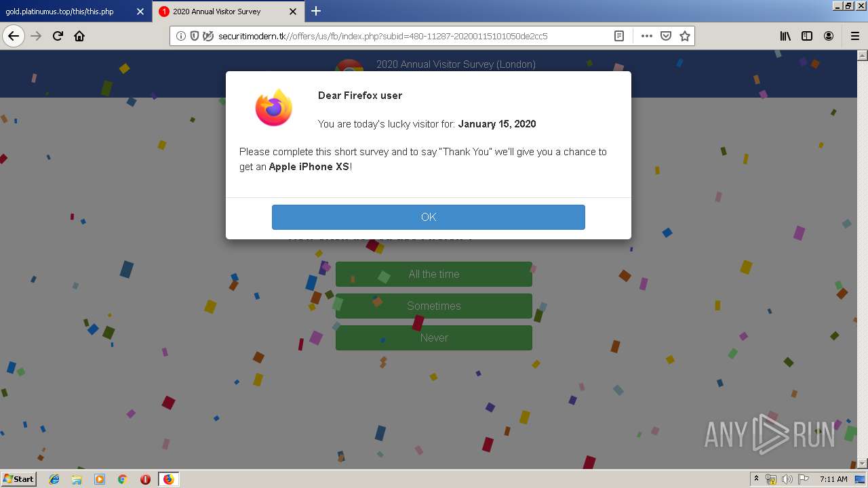Image resolution: width=868 pixels, height=488 pixels.
Task: Close the gold.platinumus.top tab
Action: 140,12
